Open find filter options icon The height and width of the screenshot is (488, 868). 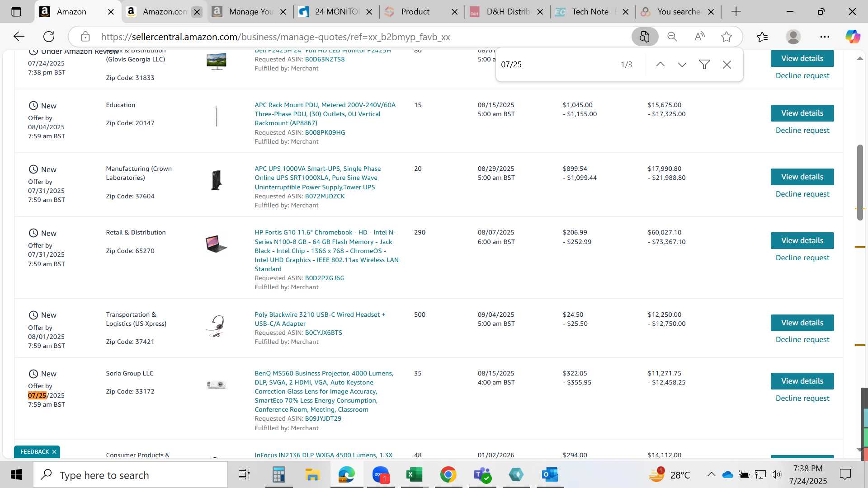[704, 65]
